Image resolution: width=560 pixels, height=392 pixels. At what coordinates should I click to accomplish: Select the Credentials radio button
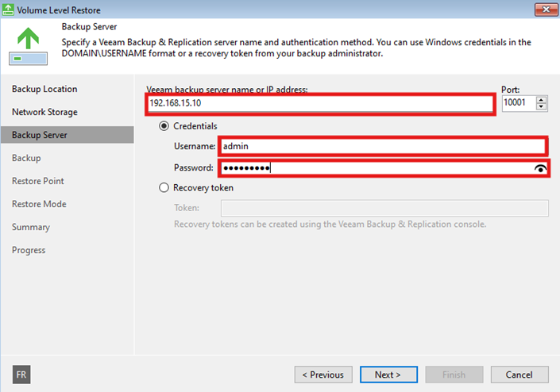pos(164,126)
